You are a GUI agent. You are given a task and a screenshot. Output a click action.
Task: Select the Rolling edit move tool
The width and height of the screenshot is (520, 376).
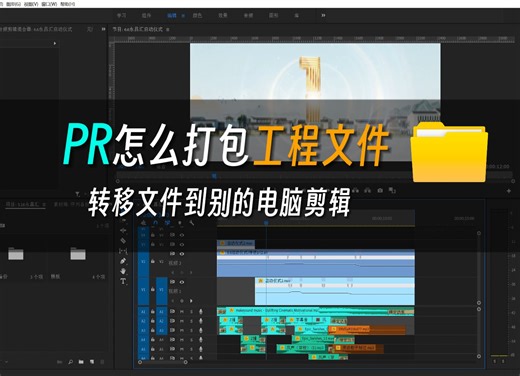point(123,231)
